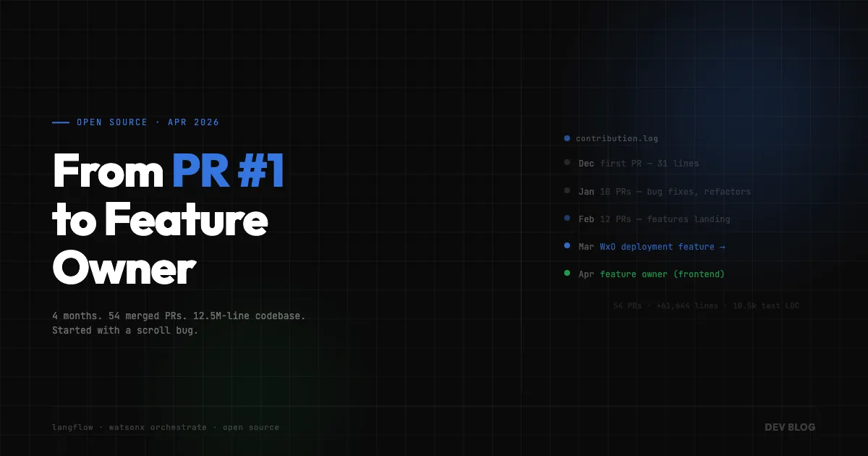Click the "Jan 10 PRs — bug fixes, refactors" entry
Screen dimensions: 868x456
click(658, 192)
